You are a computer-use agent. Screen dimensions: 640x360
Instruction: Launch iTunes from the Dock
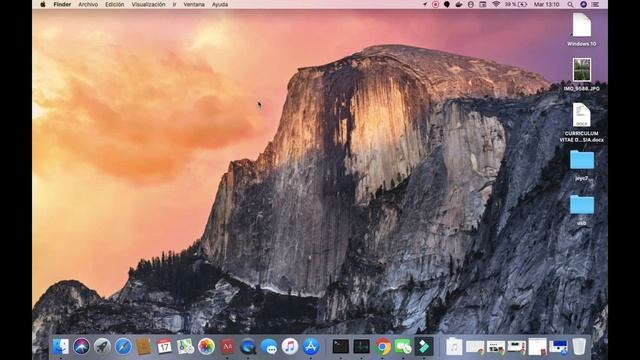pos(290,347)
